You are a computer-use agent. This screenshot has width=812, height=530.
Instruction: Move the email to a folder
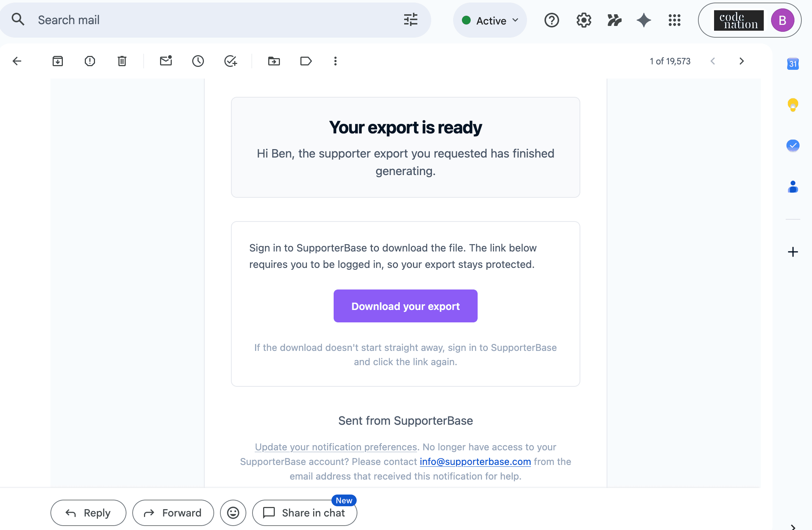tap(274, 61)
